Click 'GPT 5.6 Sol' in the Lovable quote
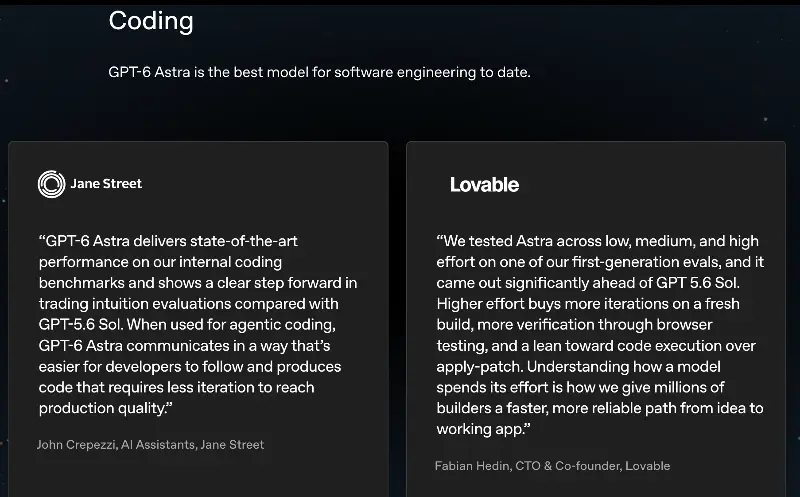This screenshot has height=497, width=800. pos(697,283)
